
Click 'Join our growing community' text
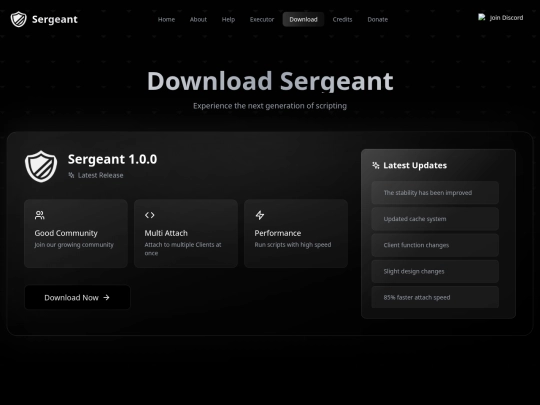click(74, 245)
